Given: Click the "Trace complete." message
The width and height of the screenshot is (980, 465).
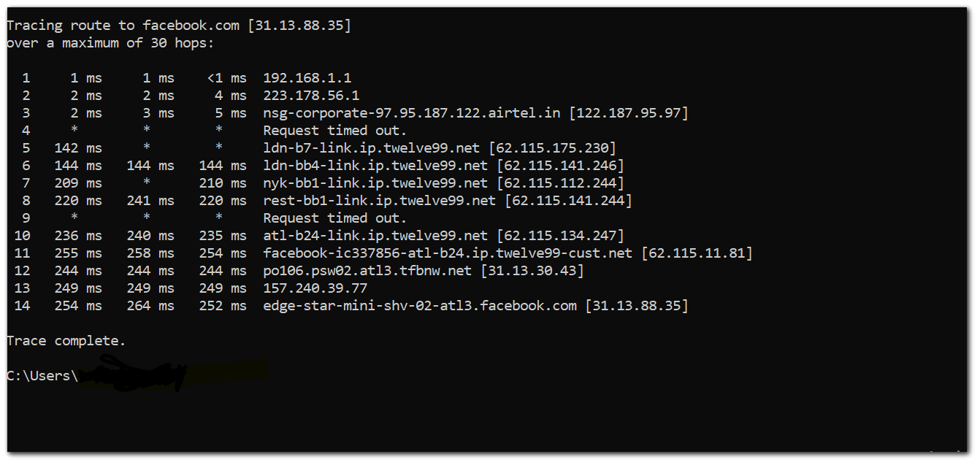Looking at the screenshot, I should (66, 341).
